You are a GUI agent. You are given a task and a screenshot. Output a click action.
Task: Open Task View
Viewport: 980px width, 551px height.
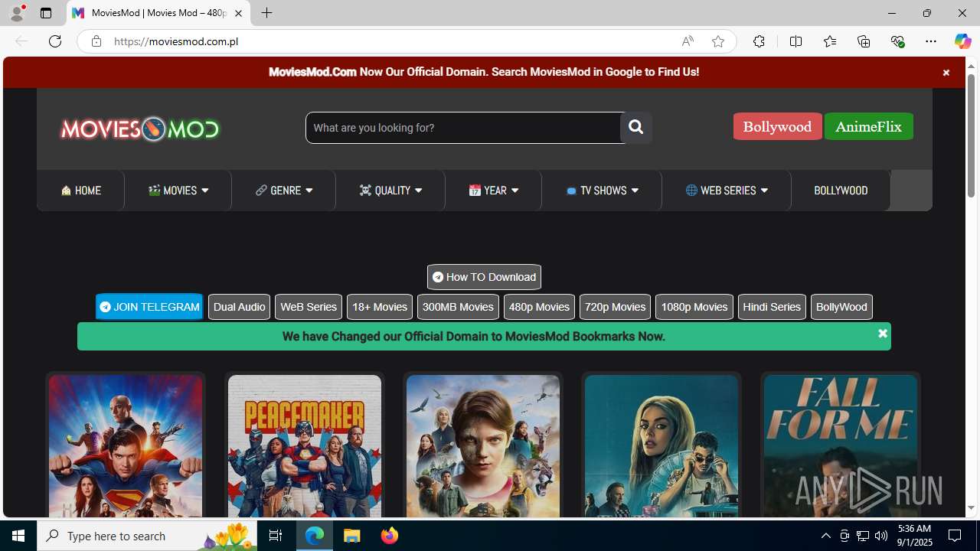pos(276,536)
